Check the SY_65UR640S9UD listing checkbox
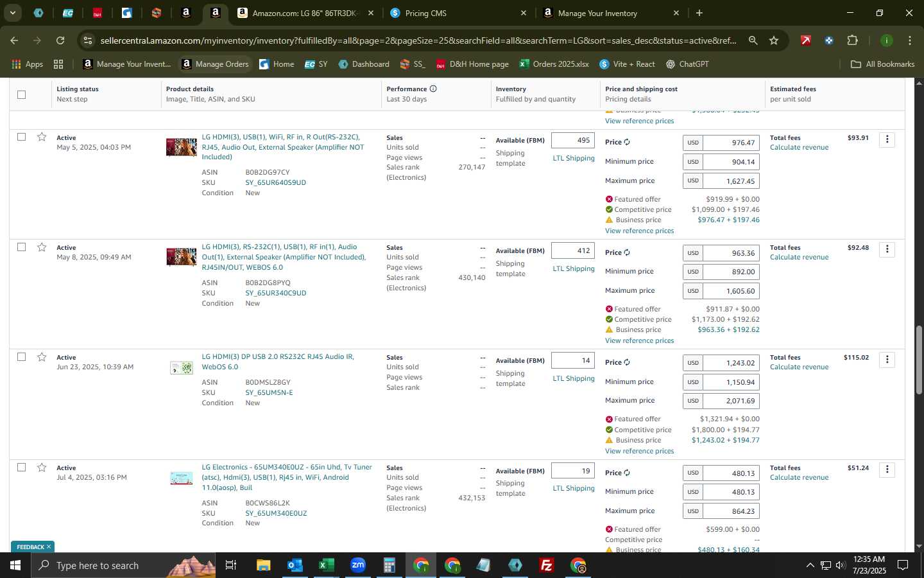 tap(21, 137)
